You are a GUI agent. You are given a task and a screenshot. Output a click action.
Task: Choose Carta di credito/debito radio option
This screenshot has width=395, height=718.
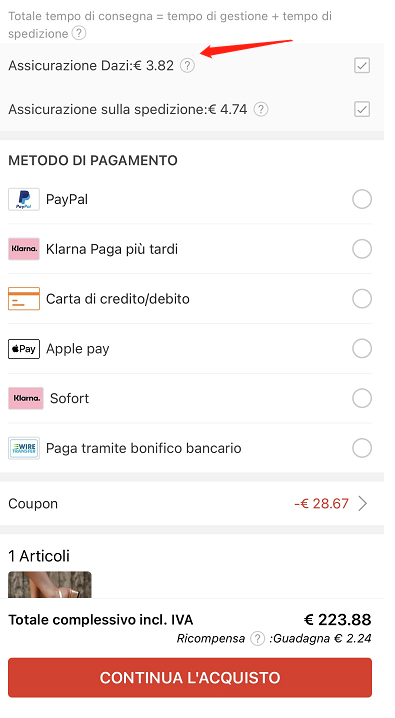tap(362, 299)
